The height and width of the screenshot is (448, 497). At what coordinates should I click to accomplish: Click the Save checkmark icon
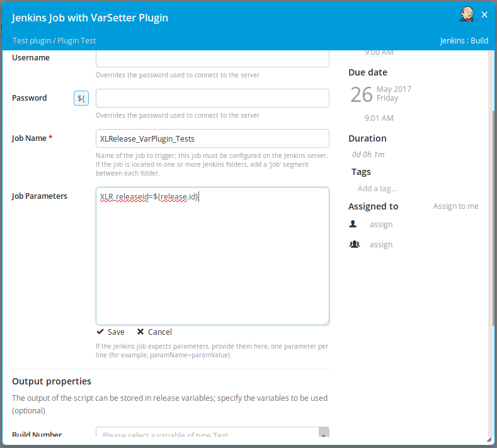click(100, 332)
